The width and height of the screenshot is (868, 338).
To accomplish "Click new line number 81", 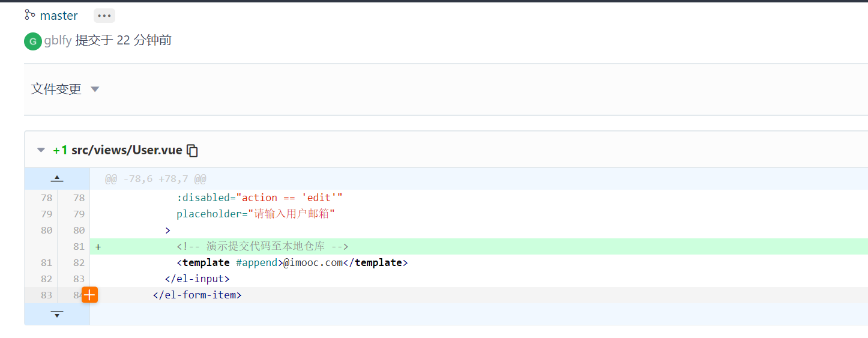I will tap(79, 246).
